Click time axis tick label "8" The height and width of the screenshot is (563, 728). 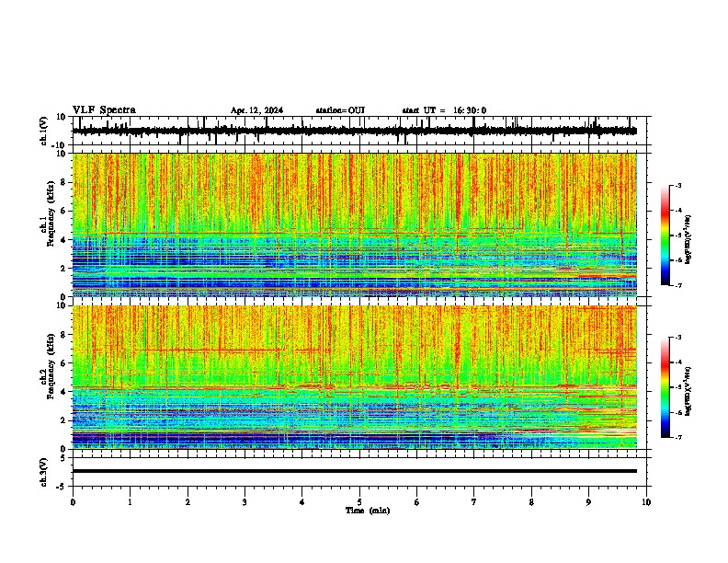coord(531,502)
